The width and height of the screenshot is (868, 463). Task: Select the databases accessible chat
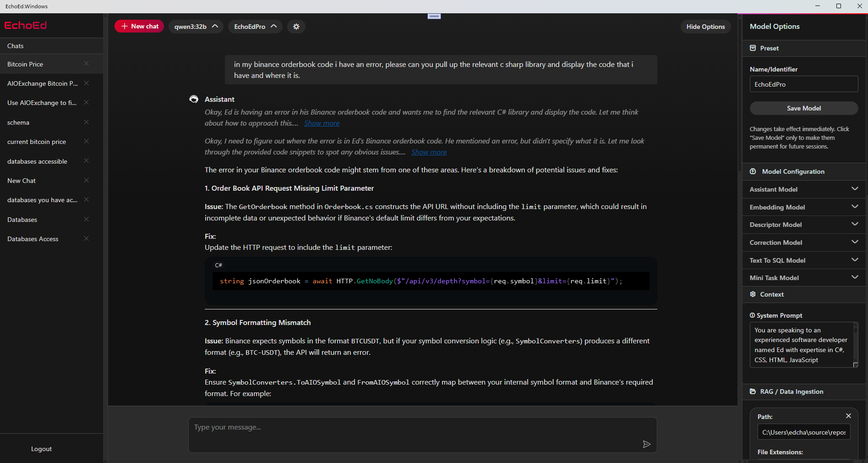tap(37, 161)
